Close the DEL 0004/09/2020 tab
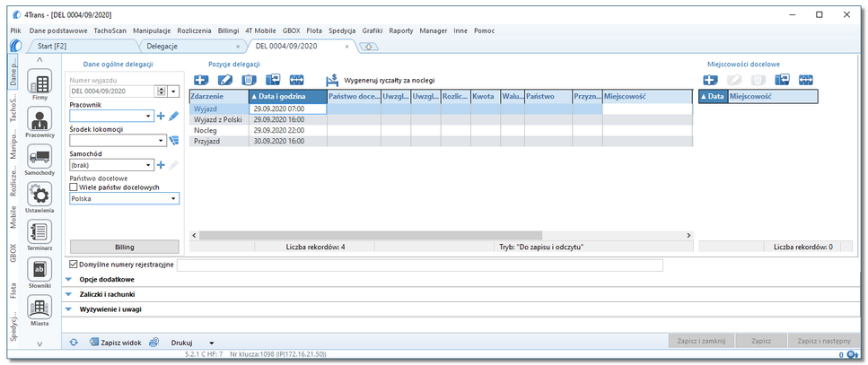868x365 pixels. tap(347, 47)
